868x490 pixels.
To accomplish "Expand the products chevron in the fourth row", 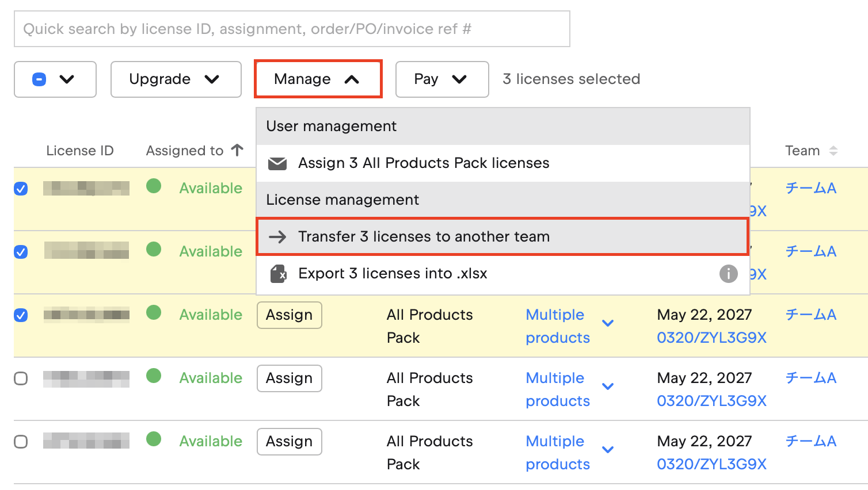I will pyautogui.click(x=608, y=386).
